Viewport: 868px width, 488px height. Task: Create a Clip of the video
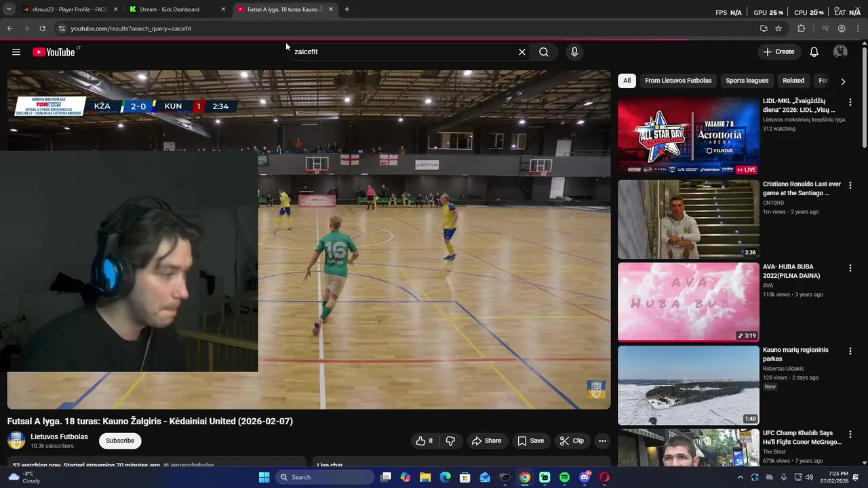click(x=572, y=441)
